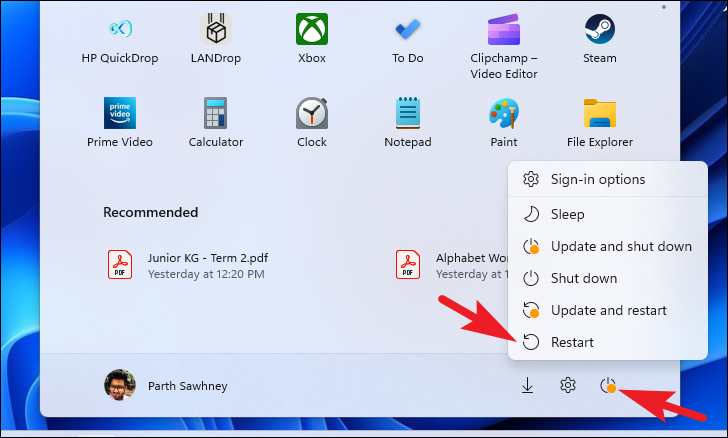Launch Paint
The image size is (728, 438).
pyautogui.click(x=504, y=122)
